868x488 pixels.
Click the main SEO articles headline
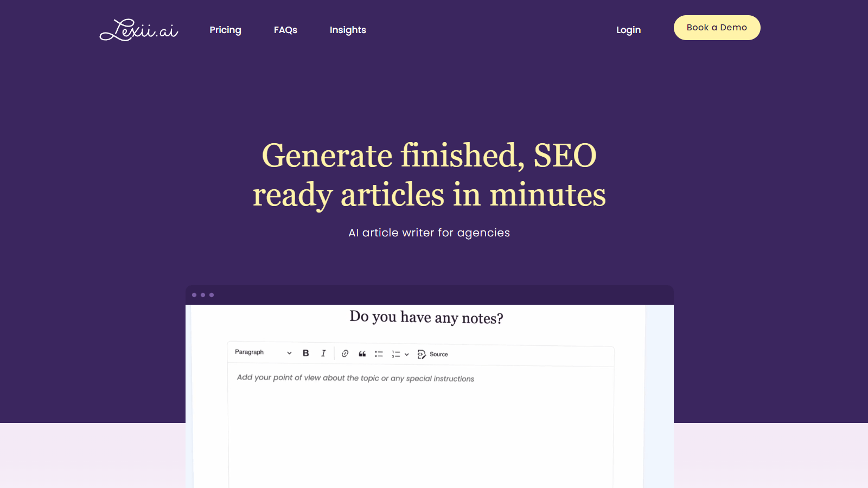[x=429, y=175]
